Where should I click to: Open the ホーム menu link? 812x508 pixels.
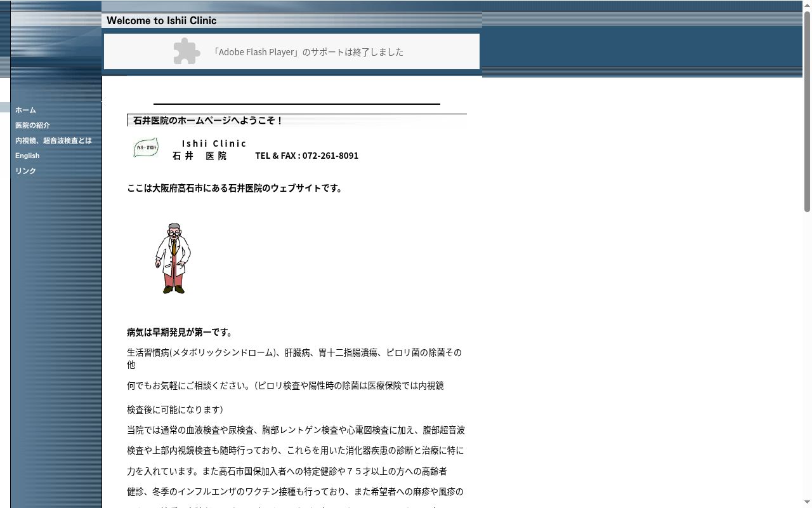tap(25, 110)
